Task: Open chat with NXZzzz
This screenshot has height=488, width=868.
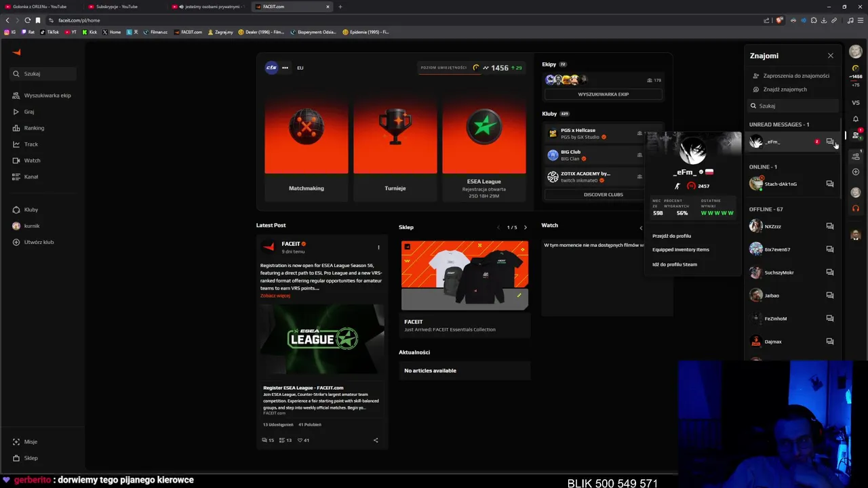Action: (829, 226)
